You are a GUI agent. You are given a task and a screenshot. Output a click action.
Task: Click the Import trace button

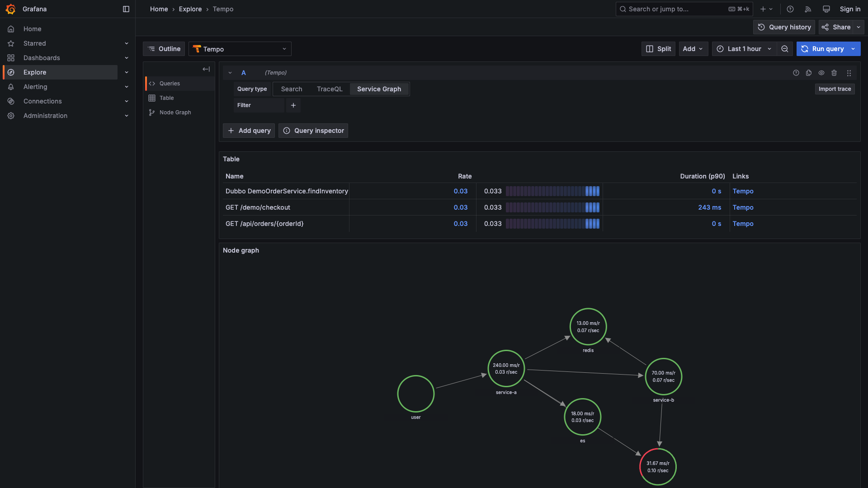click(x=835, y=89)
